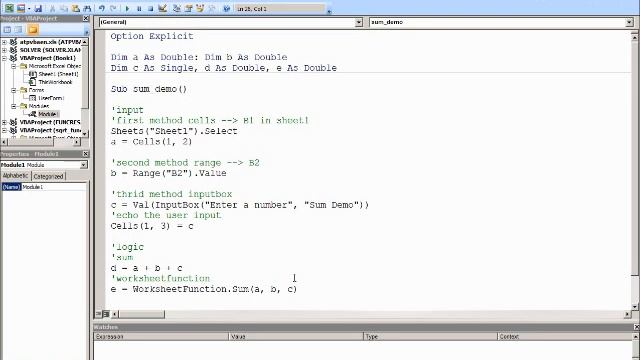Close the Properties panel
The height and width of the screenshot is (360, 640).
(86, 154)
